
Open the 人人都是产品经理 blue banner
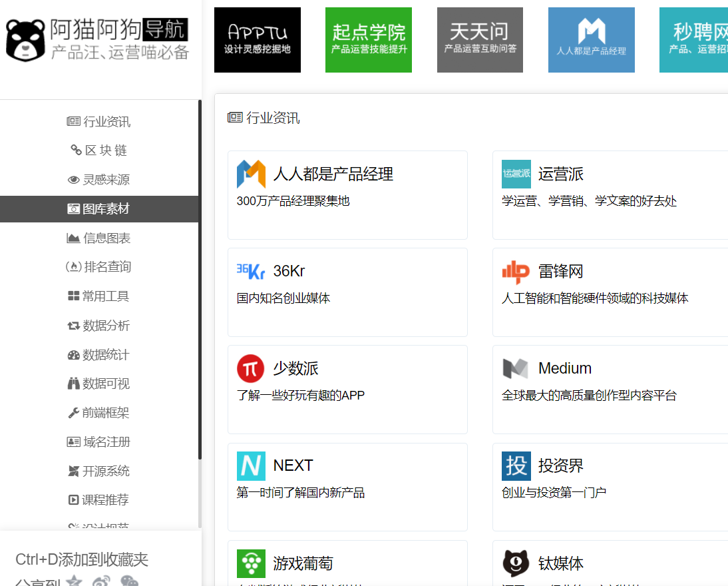pyautogui.click(x=592, y=40)
